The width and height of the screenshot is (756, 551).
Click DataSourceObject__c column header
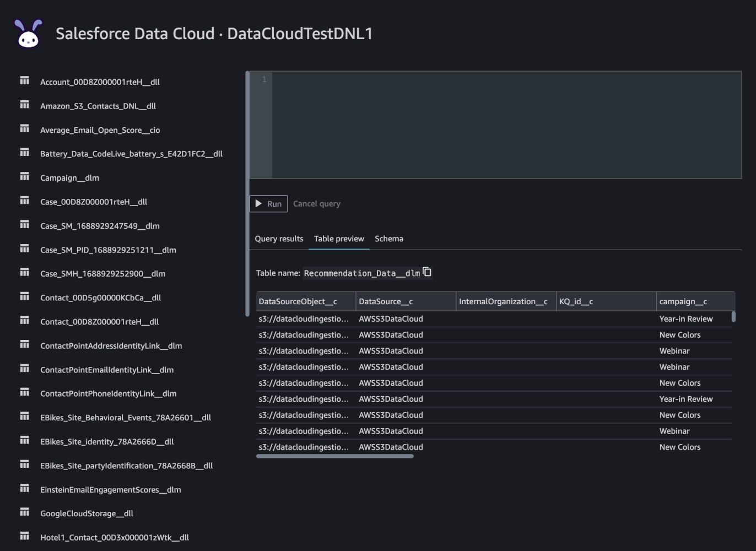306,301
